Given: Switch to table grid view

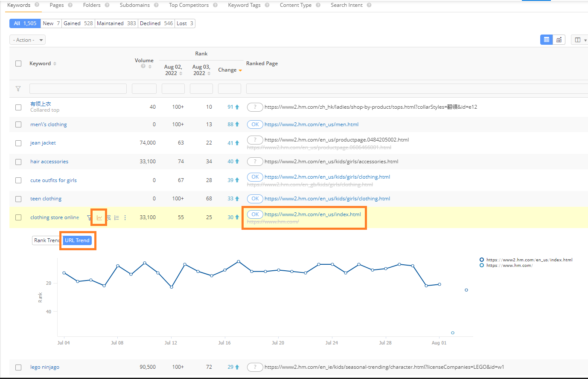Looking at the screenshot, I should (x=546, y=40).
